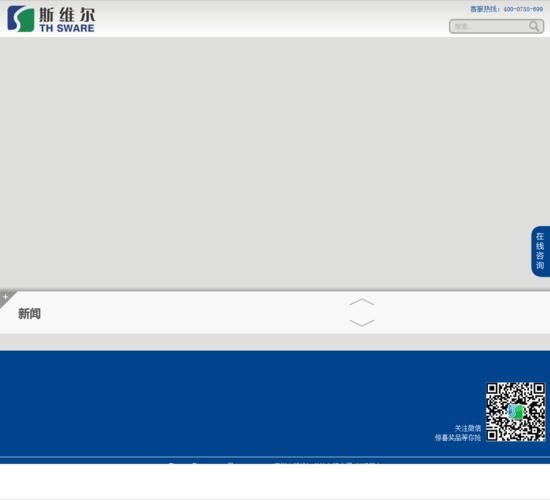Click the 客服热线 hotline label

point(485,9)
